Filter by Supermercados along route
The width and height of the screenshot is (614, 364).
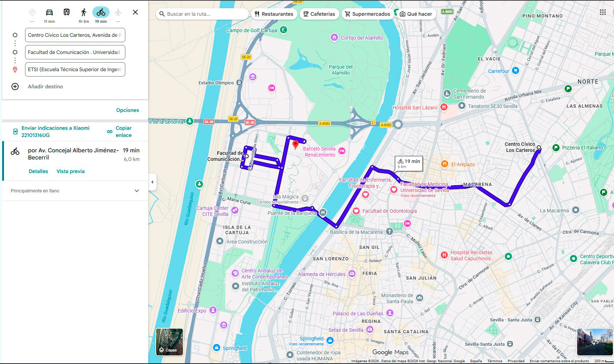pyautogui.click(x=368, y=14)
